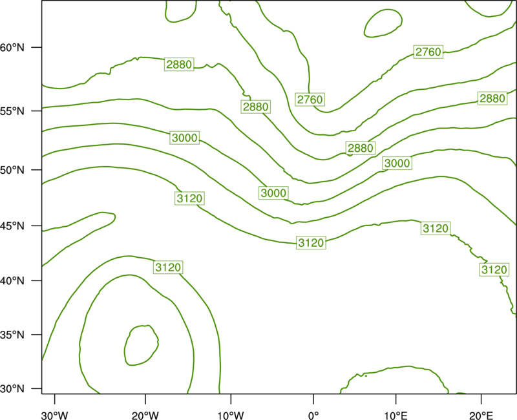Click the 0° longitude label
The image size is (517, 420).
tap(313, 415)
